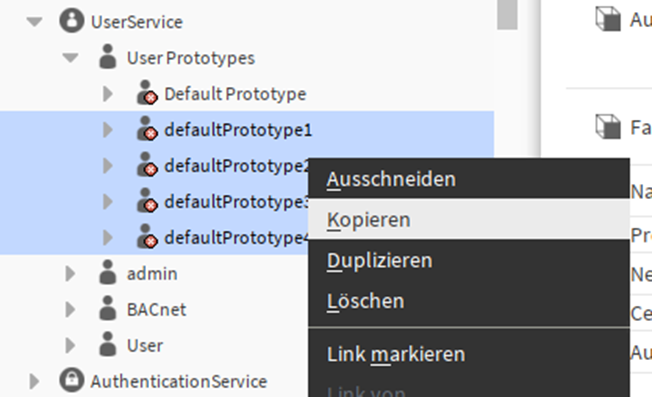Click the admin user icon
Screen dimensions: 652x397
point(108,272)
